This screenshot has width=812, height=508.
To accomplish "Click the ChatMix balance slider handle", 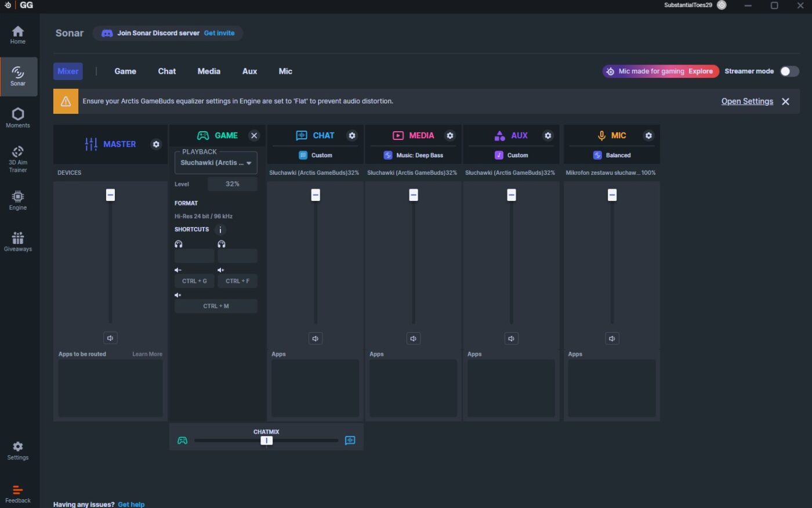I will tap(266, 441).
